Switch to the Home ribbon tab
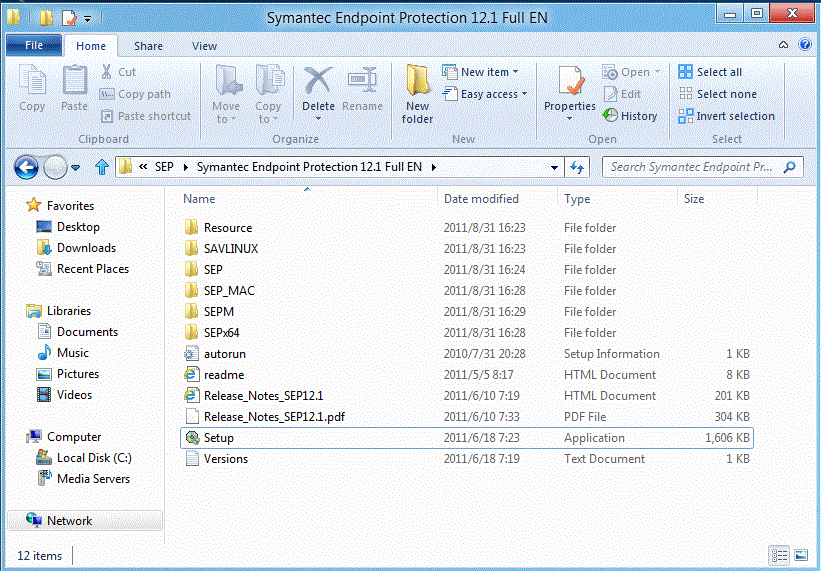Viewport: 821px width, 571px height. pyautogui.click(x=91, y=46)
